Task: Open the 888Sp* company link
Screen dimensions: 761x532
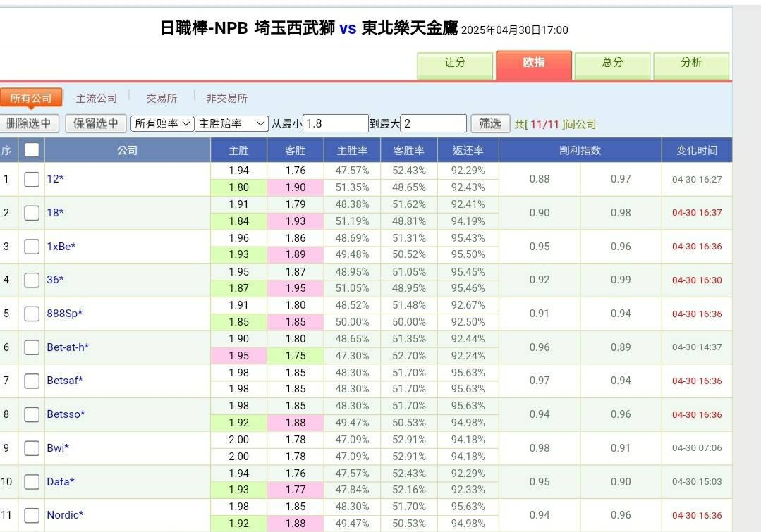Action: [x=65, y=314]
